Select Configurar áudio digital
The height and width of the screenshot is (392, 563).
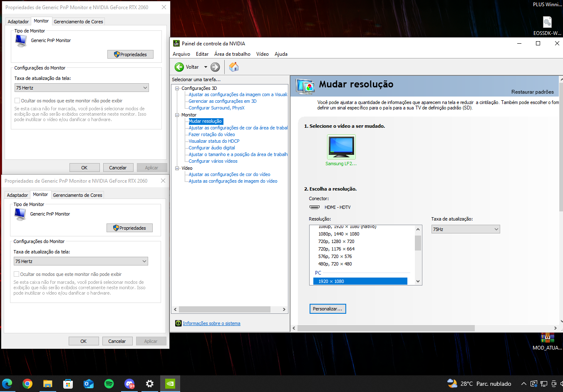(x=212, y=148)
